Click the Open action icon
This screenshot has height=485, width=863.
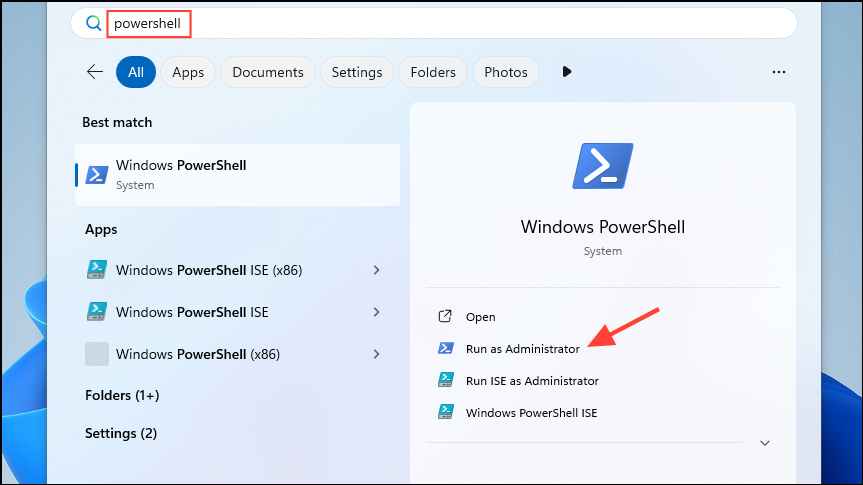click(445, 316)
